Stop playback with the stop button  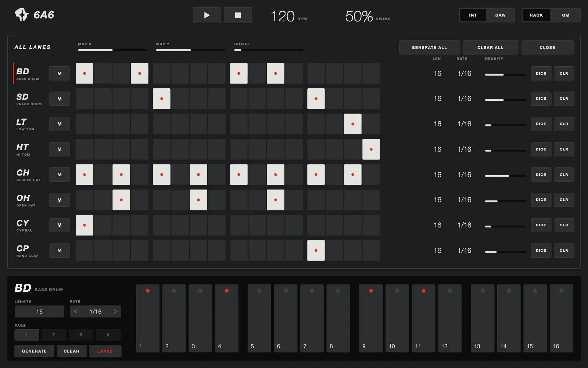(x=238, y=15)
